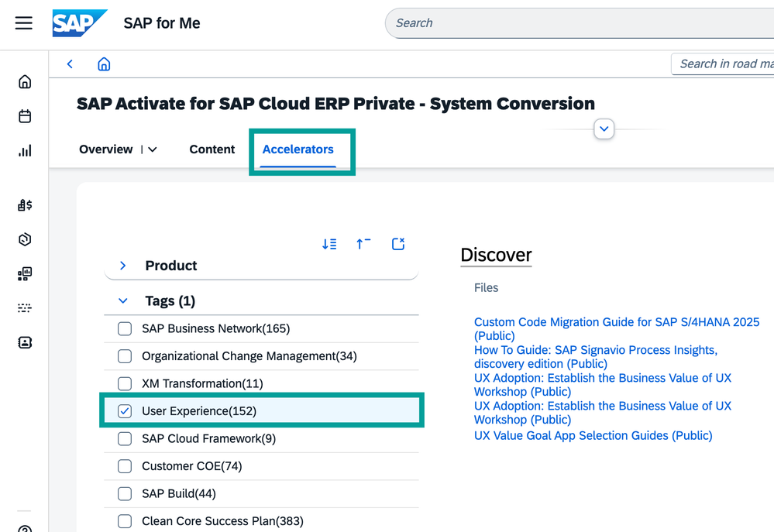Open the finance building-dollar sidebar icon
This screenshot has width=774, height=532.
pos(25,204)
